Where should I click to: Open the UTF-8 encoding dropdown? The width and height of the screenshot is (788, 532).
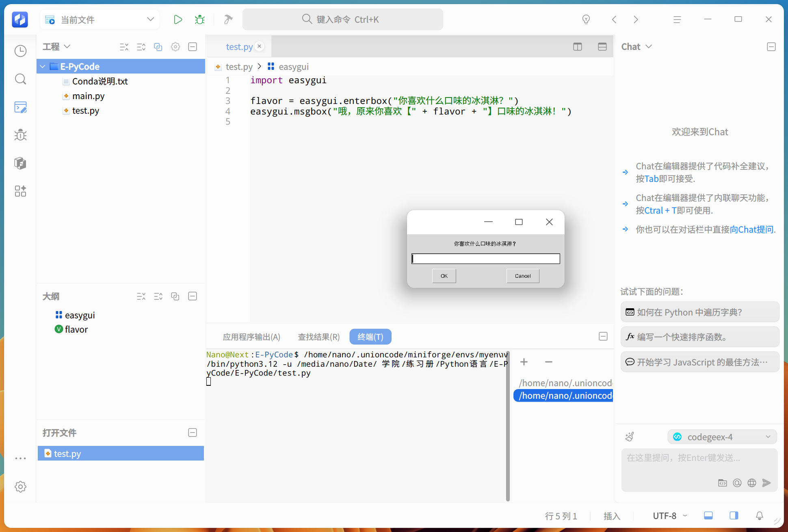[x=670, y=516]
